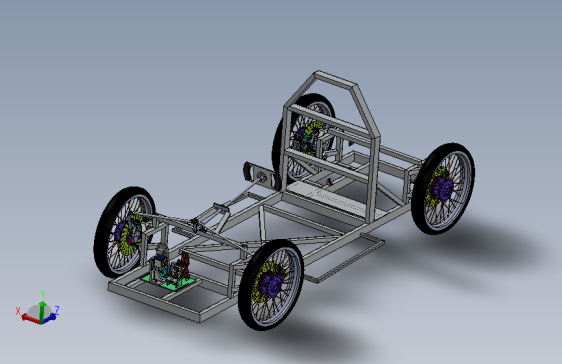Select the steering wheel on the model
The width and height of the screenshot is (562, 364).
262,176
